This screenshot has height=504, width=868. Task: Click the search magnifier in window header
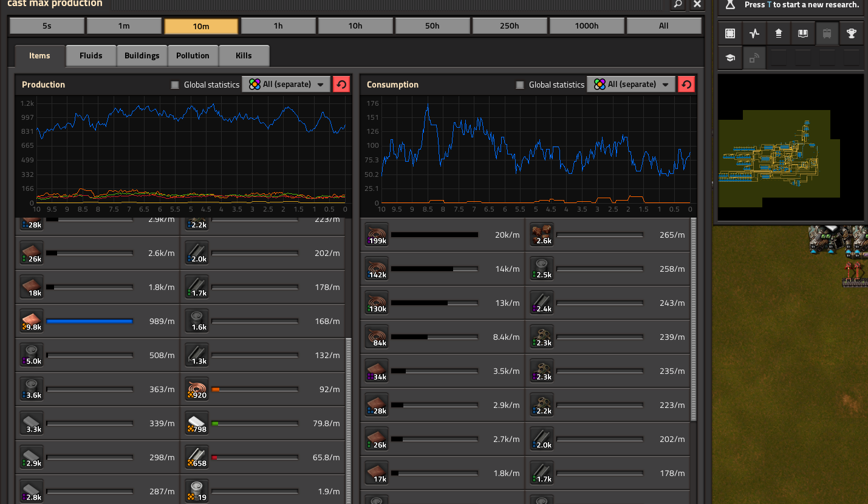[x=678, y=4]
